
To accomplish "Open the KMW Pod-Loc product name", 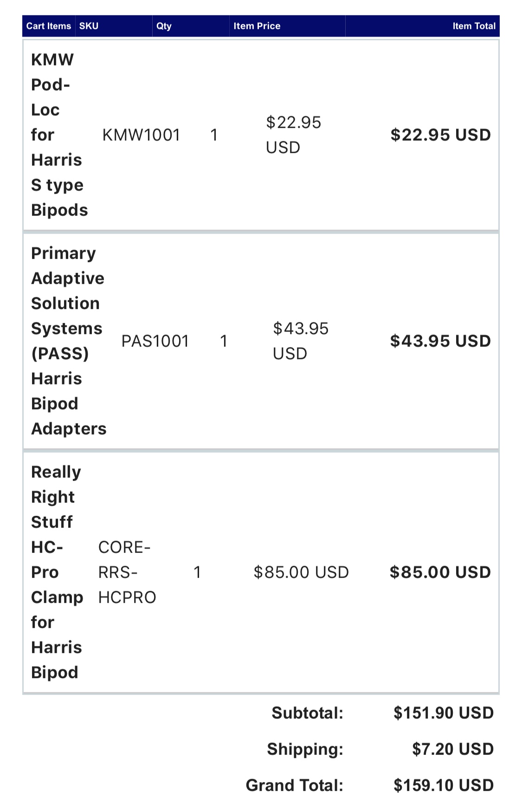I will (x=59, y=135).
